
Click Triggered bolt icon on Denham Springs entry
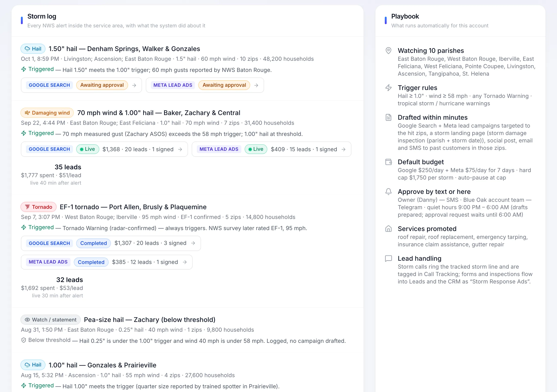coord(23,69)
